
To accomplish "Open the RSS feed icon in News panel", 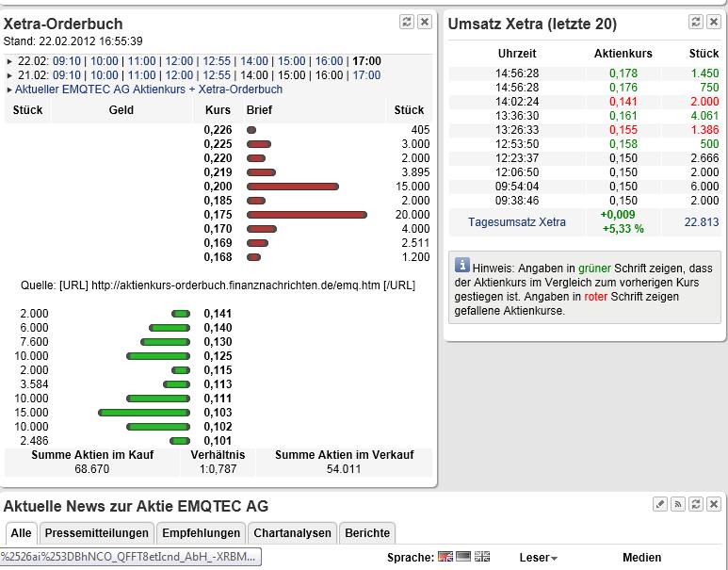I will pos(678,504).
